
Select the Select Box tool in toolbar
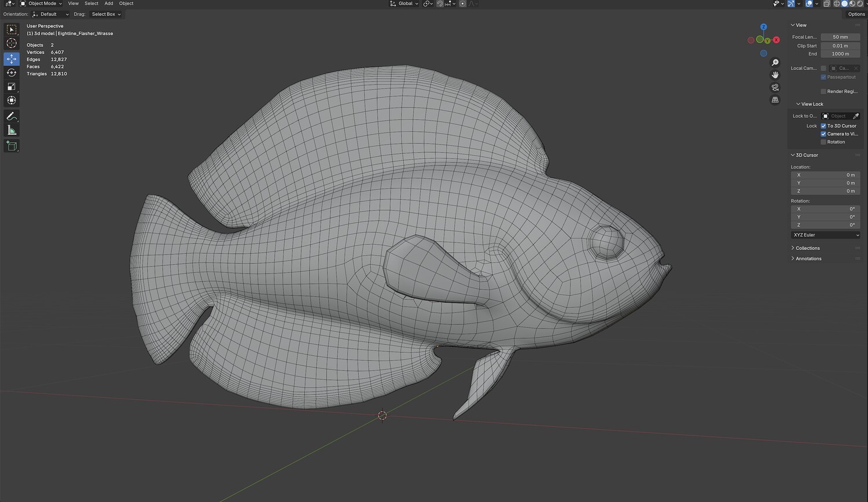12,29
